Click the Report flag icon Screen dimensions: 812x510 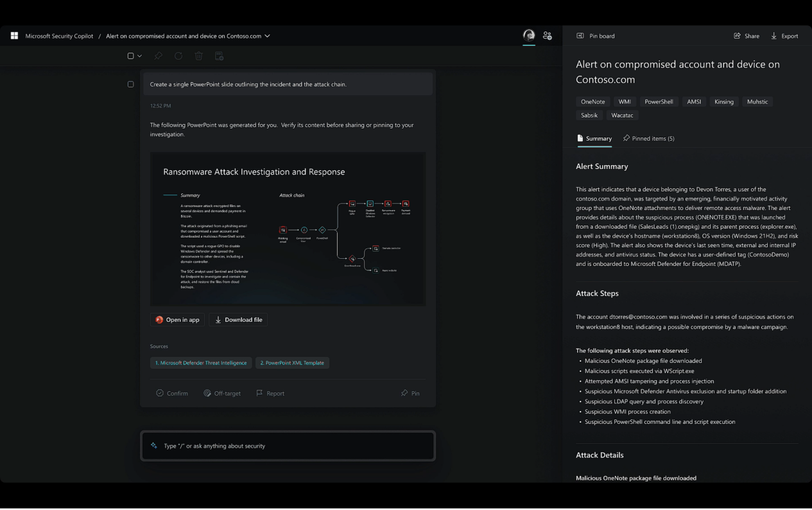coord(259,393)
